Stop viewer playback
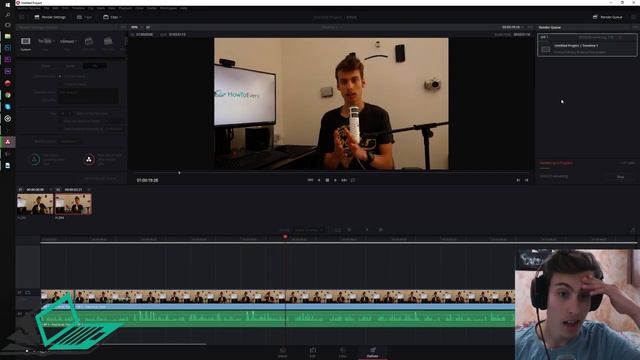Screen dimensions: 640x360 327,180
